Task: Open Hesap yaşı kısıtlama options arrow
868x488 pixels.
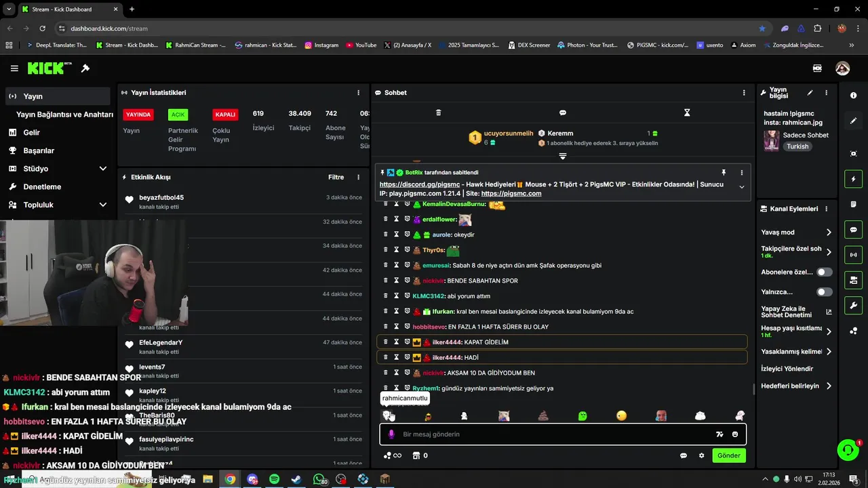Action: click(x=829, y=331)
